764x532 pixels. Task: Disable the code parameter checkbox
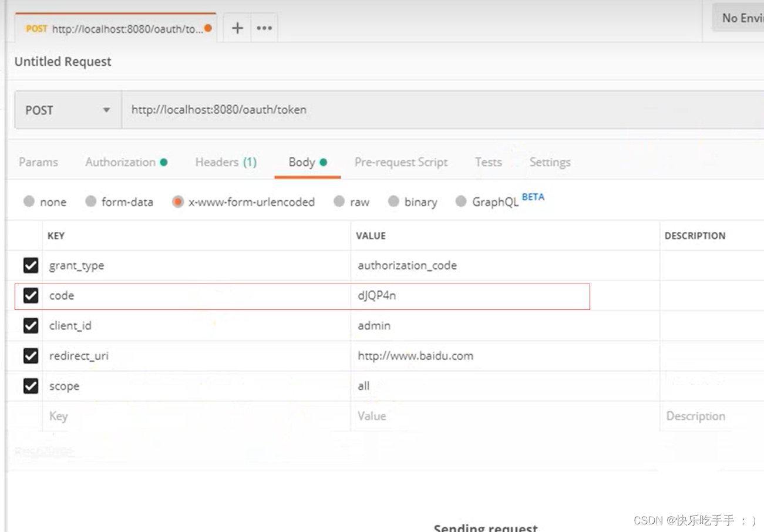pyautogui.click(x=30, y=295)
